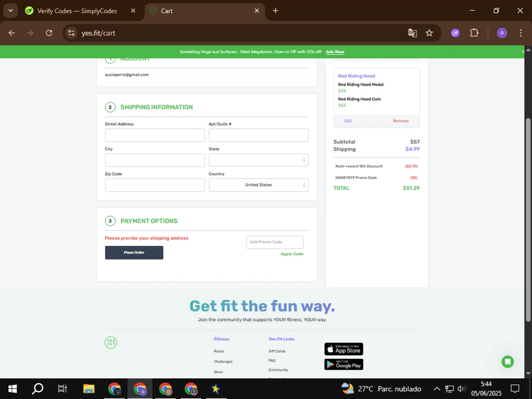The height and width of the screenshot is (399, 532).
Task: Open the Extensions puzzle icon
Action: 474,33
